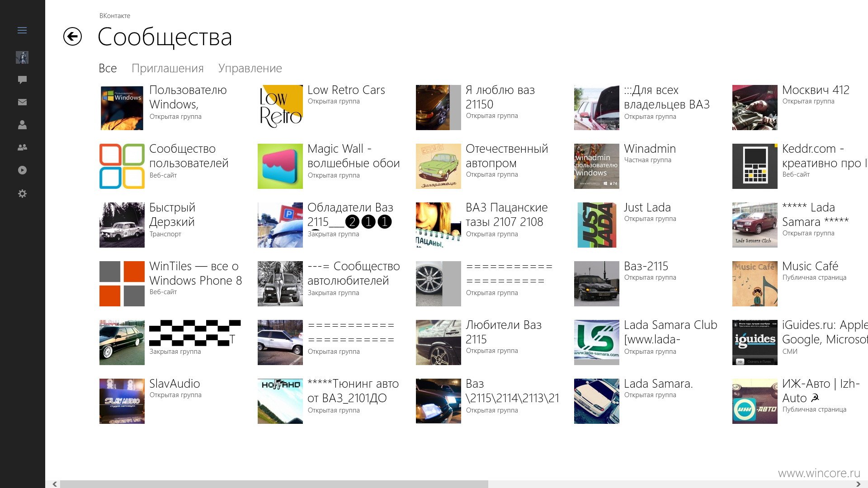Viewport: 868px width, 488px height.
Task: Open Music Café thumbnail image
Action: pyautogui.click(x=755, y=284)
